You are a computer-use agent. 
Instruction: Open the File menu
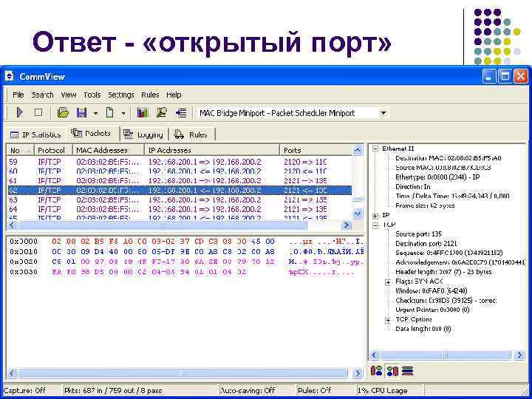(x=18, y=95)
